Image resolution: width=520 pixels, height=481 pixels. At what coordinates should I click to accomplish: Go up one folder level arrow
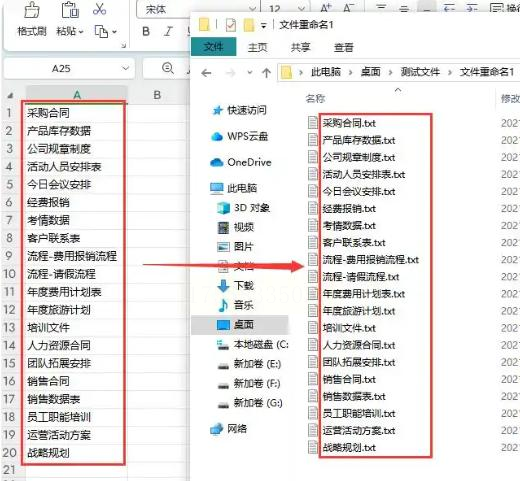(266, 73)
